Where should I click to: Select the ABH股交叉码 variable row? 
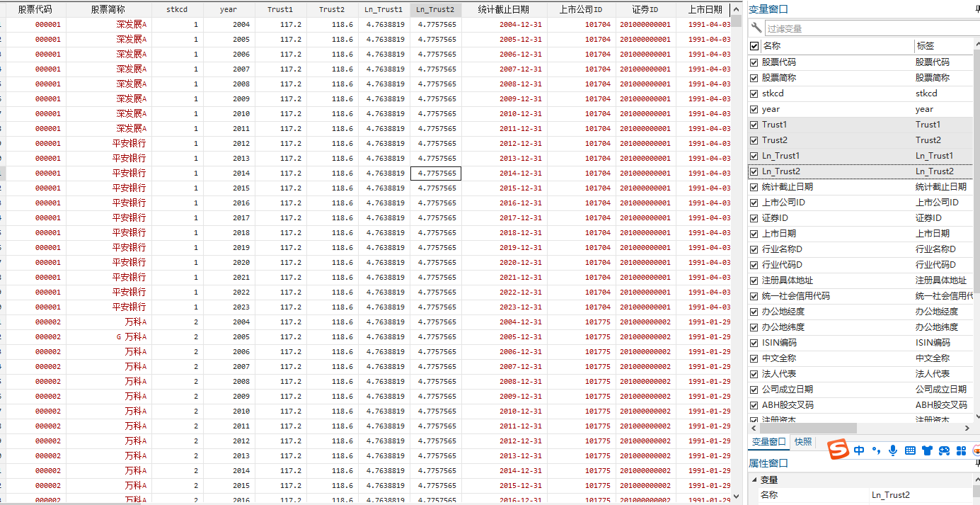point(860,405)
